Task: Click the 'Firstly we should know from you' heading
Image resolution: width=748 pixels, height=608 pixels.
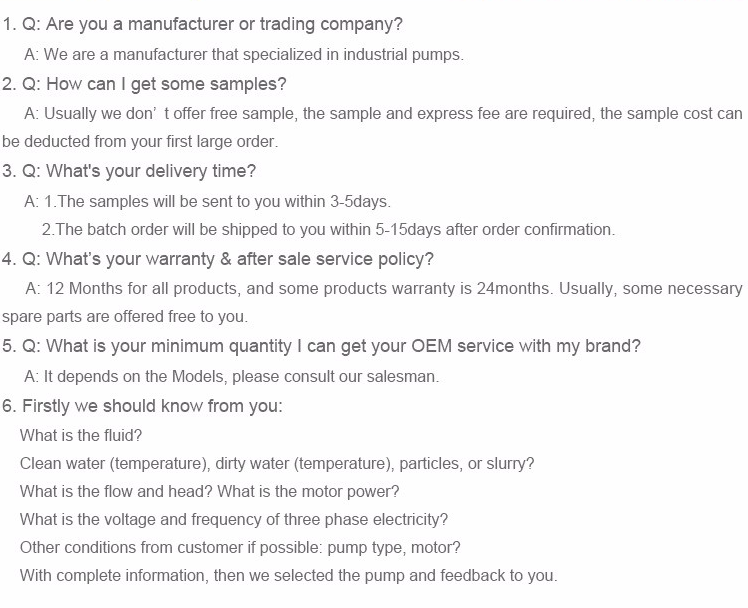Action: tap(142, 406)
